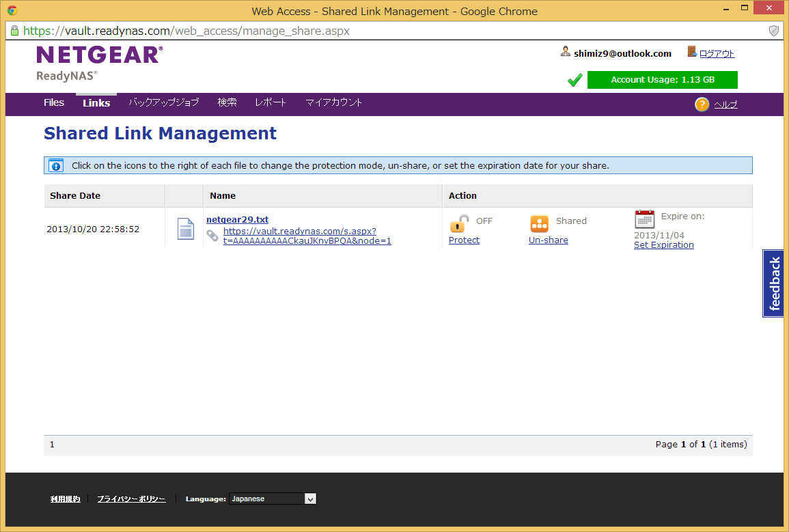Click the blue info icon in notice bar

tap(56, 166)
